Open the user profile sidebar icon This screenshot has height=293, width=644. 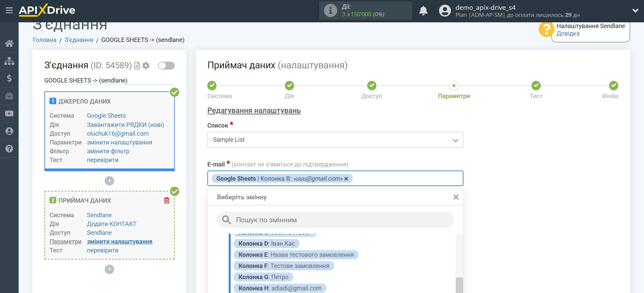[x=9, y=131]
